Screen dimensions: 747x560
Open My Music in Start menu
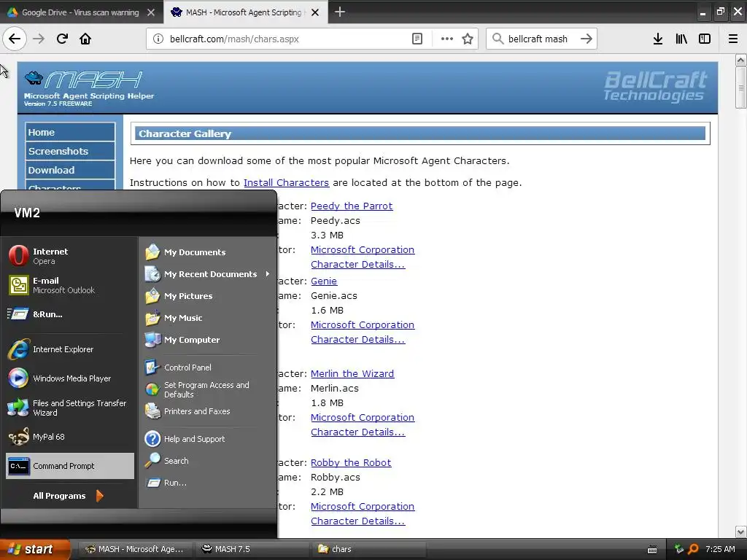click(x=206, y=318)
